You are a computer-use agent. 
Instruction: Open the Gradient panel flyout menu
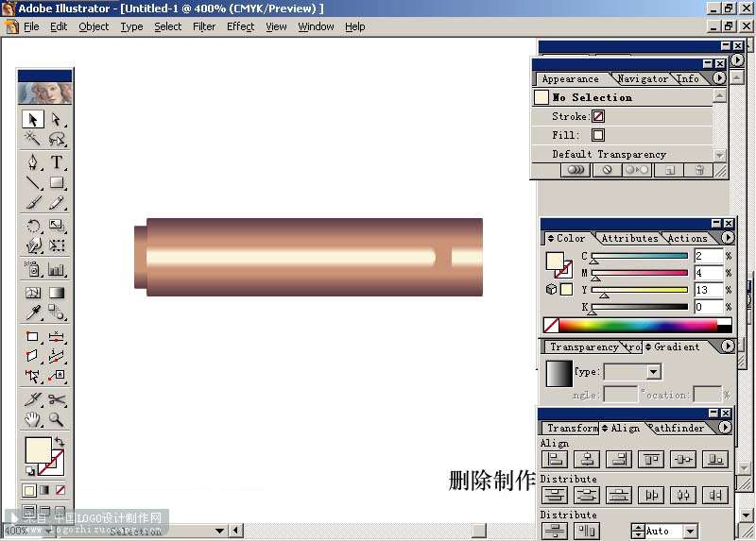click(x=728, y=346)
